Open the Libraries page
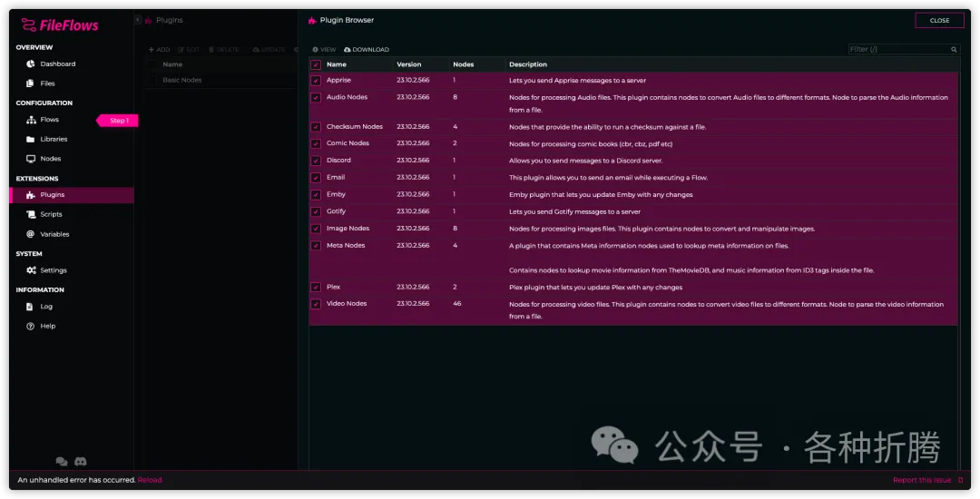Viewport: 980px width, 499px height. click(x=54, y=140)
